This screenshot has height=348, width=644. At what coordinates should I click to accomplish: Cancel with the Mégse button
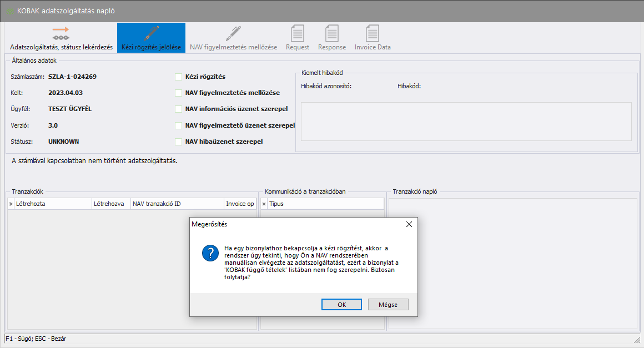click(388, 305)
